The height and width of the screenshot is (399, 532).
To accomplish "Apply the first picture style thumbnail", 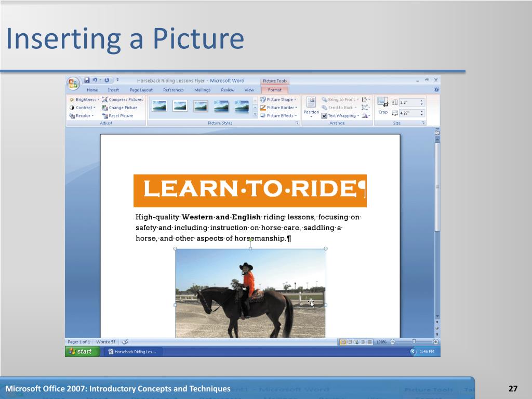I will point(159,106).
